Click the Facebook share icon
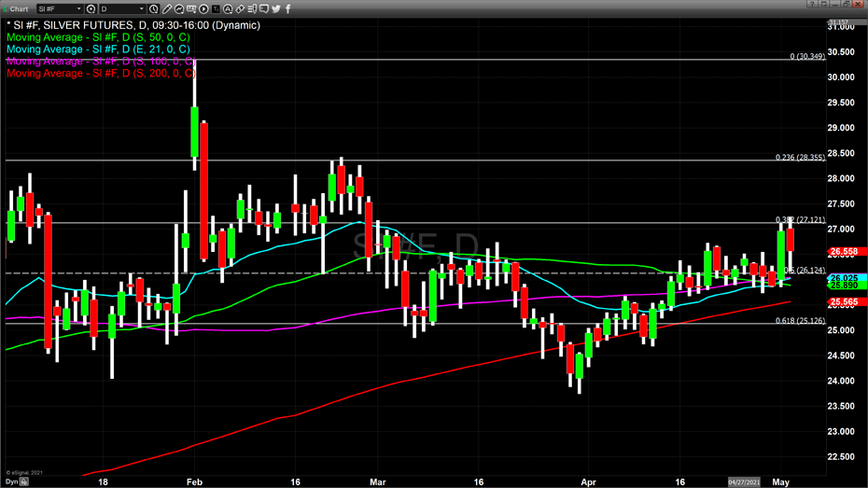Screen dimensions: 868x488 [287, 8]
